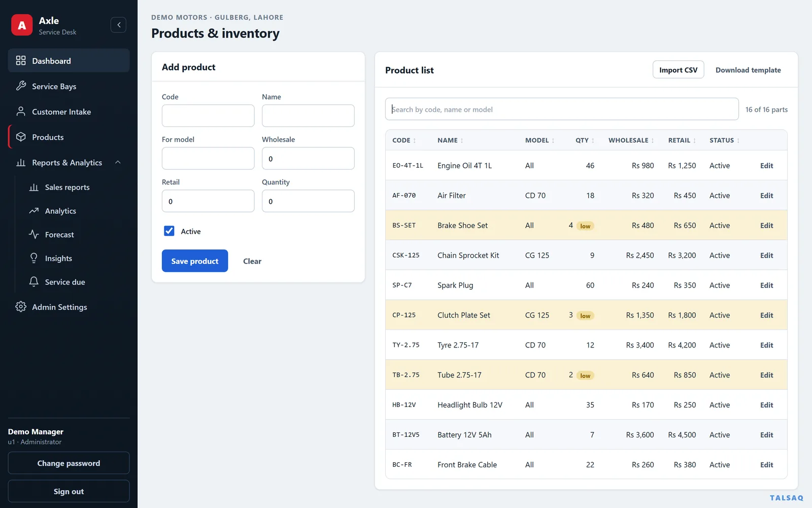Click the Service Bays wrench icon
The height and width of the screenshot is (508, 812).
pos(21,86)
